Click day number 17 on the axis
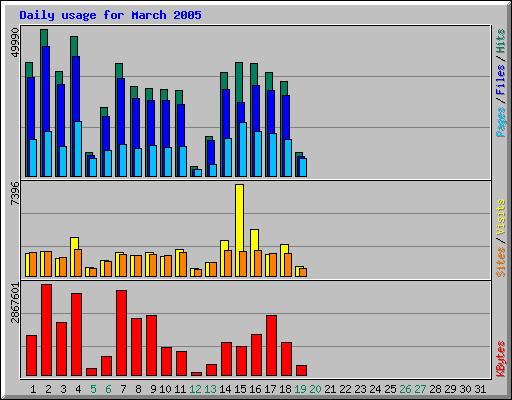 point(270,389)
